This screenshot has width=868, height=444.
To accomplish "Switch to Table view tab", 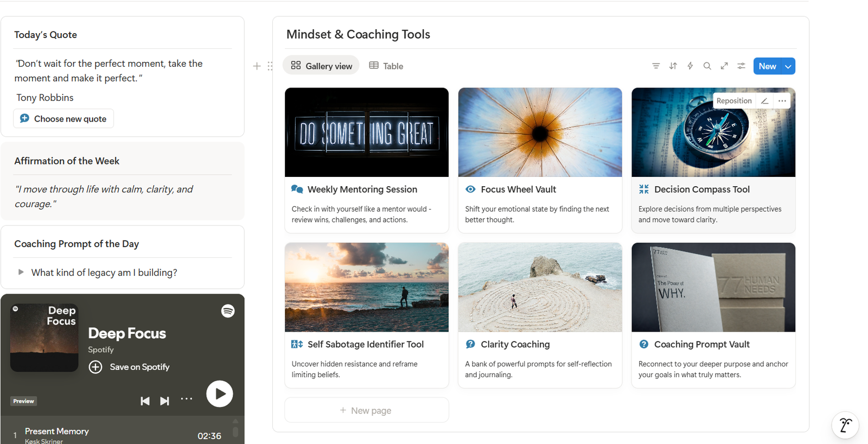I will click(386, 66).
